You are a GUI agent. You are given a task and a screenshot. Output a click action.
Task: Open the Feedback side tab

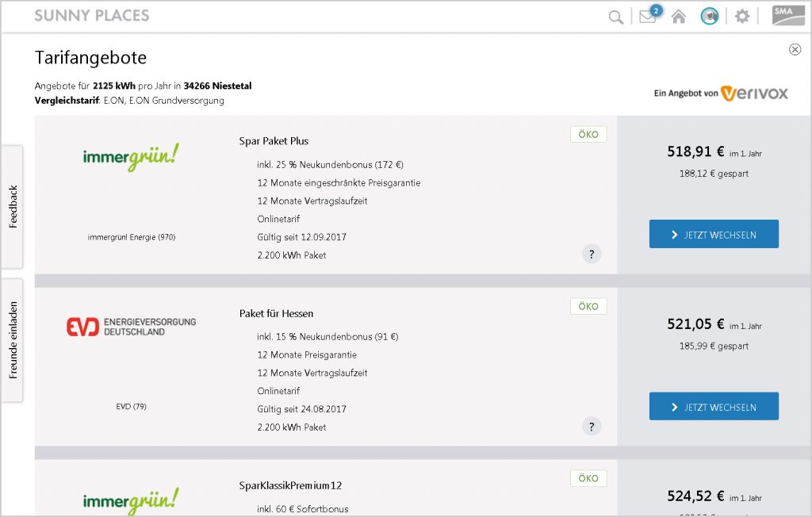click(x=13, y=207)
